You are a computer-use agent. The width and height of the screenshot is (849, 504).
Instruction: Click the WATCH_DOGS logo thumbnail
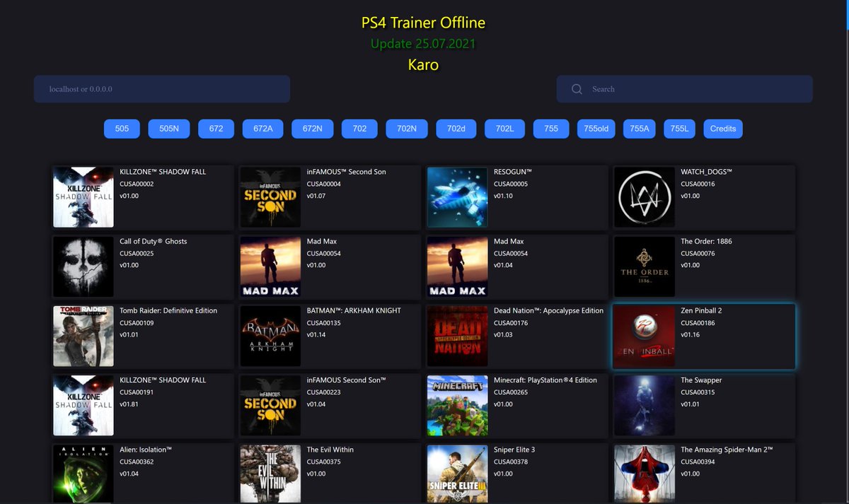click(645, 197)
